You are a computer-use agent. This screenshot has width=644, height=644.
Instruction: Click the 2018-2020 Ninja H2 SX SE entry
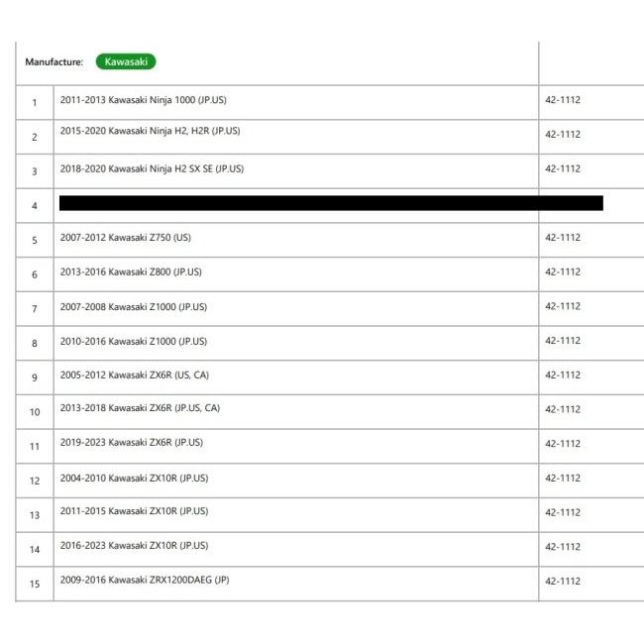click(152, 168)
